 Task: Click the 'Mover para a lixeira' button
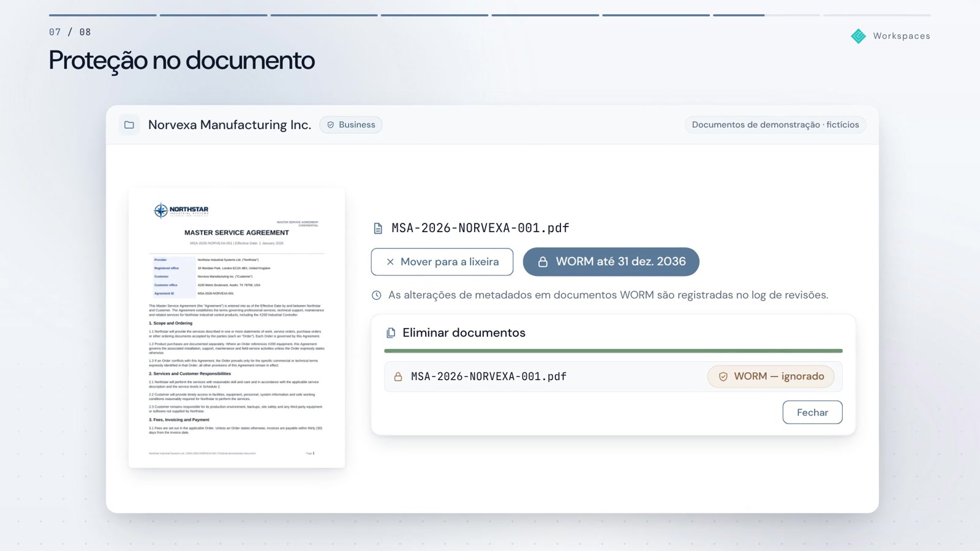442,262
